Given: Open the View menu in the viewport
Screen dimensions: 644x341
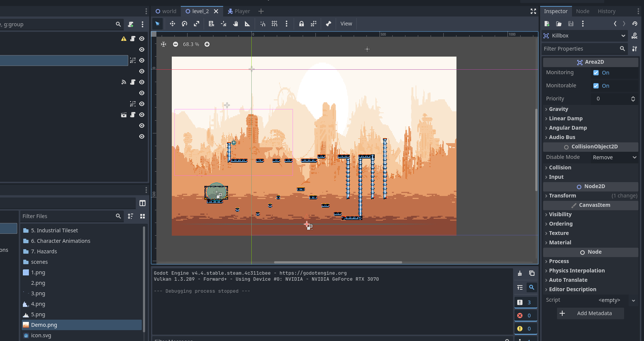Looking at the screenshot, I should tap(346, 24).
